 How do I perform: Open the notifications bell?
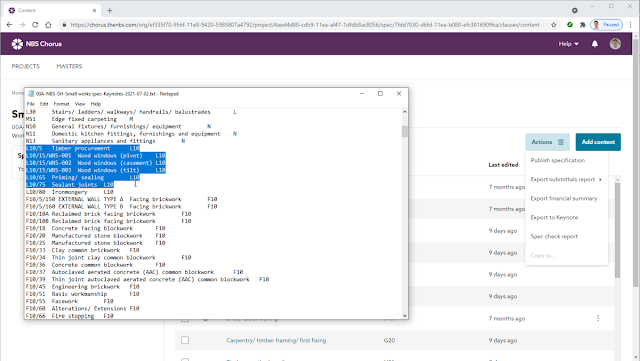click(595, 44)
